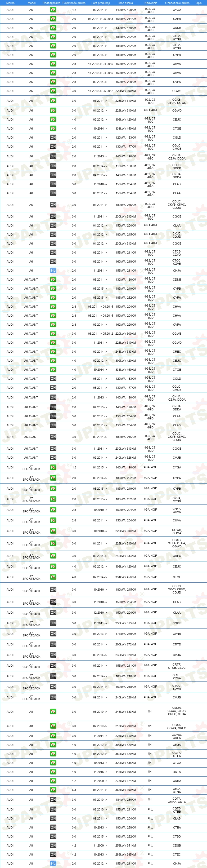Click diesel ON icon in A7 CVUA row

[x=53, y=655]
